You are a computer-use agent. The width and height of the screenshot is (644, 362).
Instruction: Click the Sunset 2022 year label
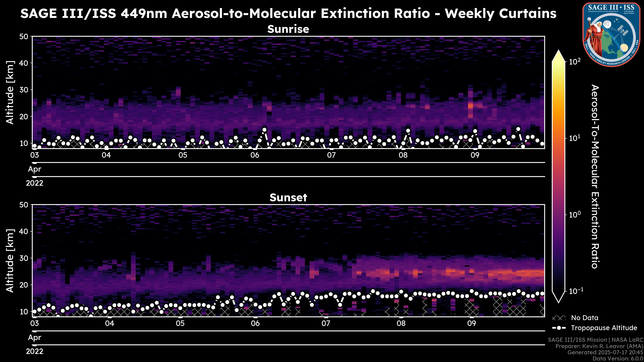point(35,351)
